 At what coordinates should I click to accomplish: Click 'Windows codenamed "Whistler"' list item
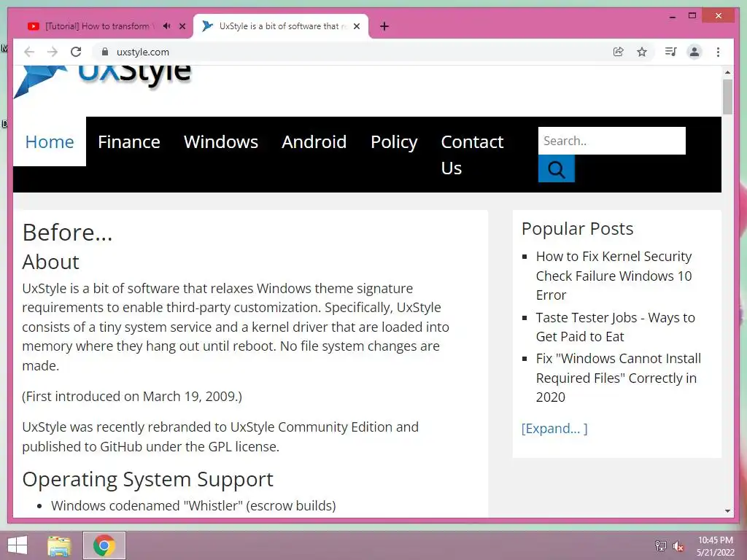[x=193, y=506]
